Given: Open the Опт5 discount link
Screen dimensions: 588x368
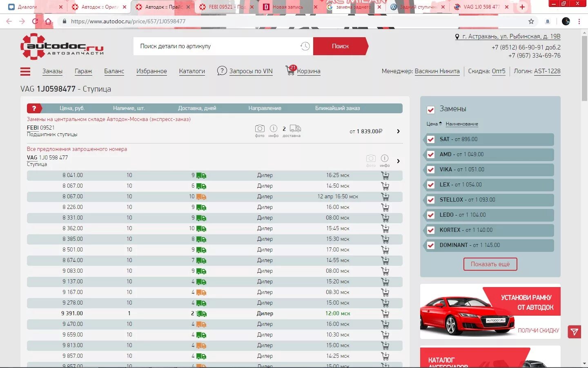Looking at the screenshot, I should click(499, 71).
